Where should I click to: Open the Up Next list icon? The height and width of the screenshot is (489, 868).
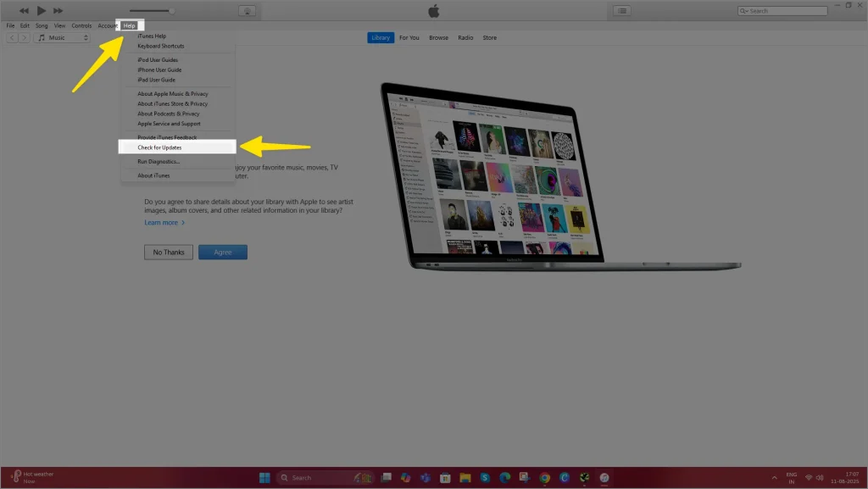pyautogui.click(x=622, y=11)
